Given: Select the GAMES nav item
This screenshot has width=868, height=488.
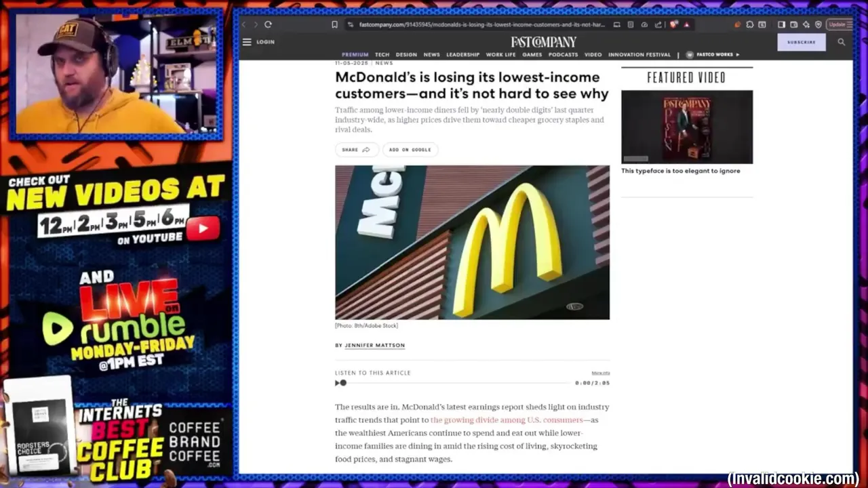Looking at the screenshot, I should click(x=532, y=55).
